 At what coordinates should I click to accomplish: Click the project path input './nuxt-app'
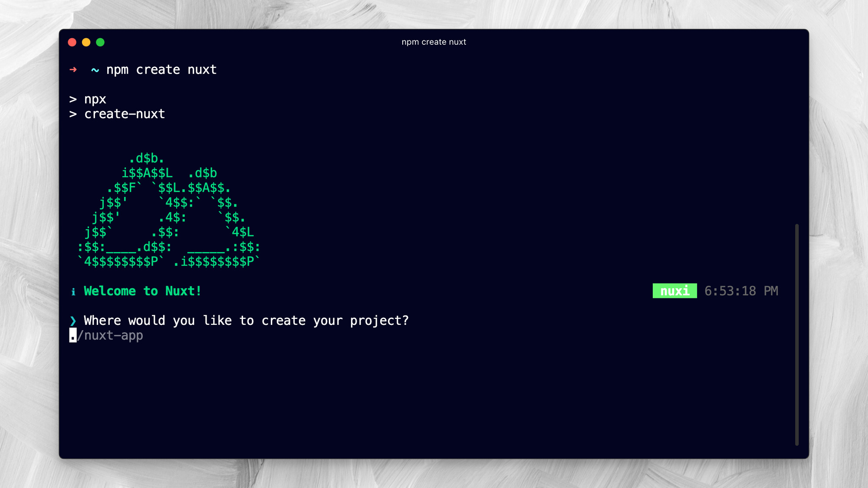(106, 335)
